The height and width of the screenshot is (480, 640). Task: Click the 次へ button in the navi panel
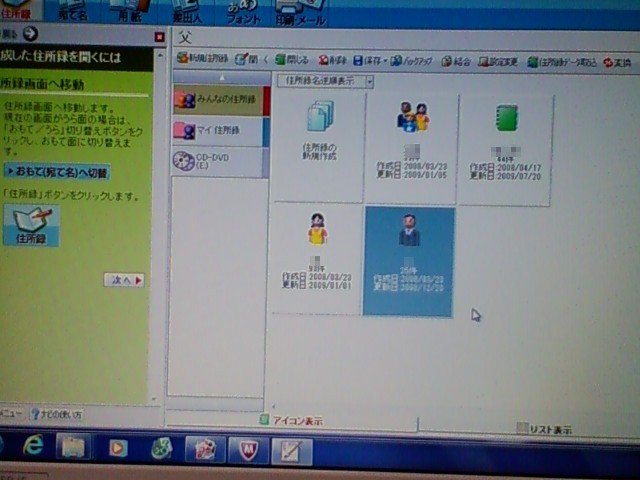[x=124, y=280]
